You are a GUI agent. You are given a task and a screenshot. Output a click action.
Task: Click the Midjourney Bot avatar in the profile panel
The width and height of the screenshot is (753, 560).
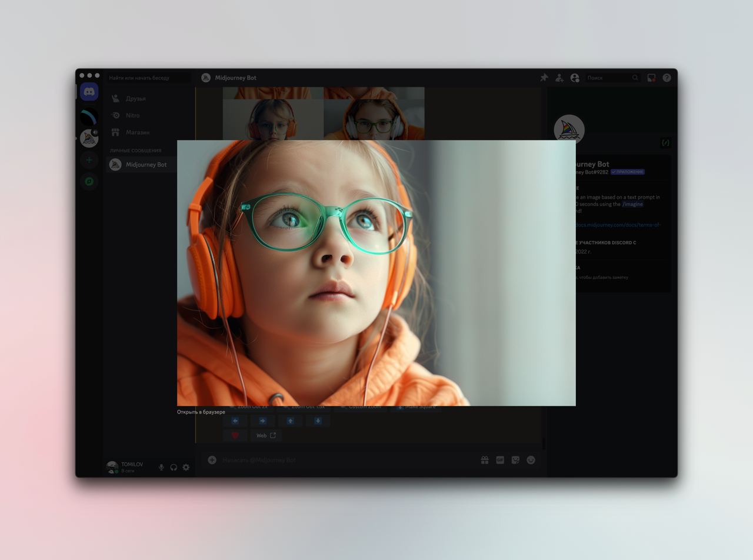point(569,130)
